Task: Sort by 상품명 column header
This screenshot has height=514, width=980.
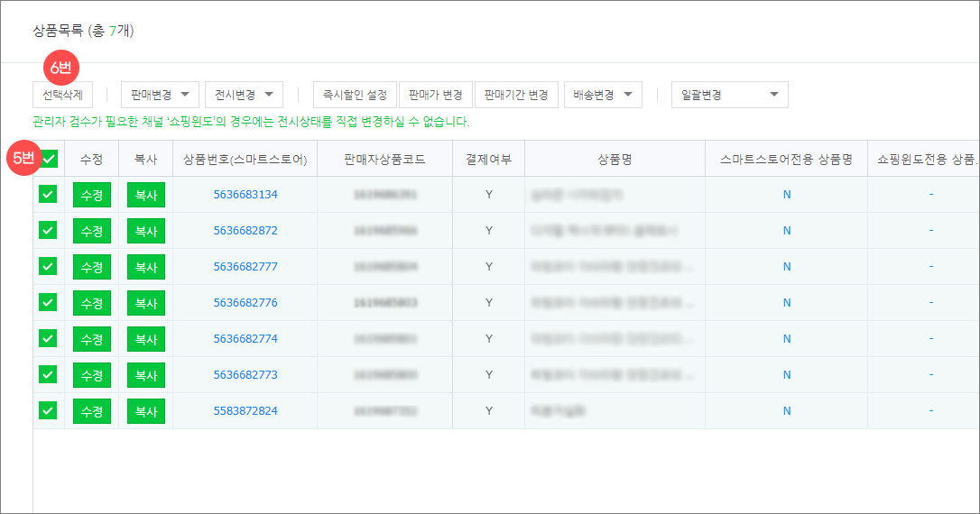Action: pyautogui.click(x=614, y=160)
